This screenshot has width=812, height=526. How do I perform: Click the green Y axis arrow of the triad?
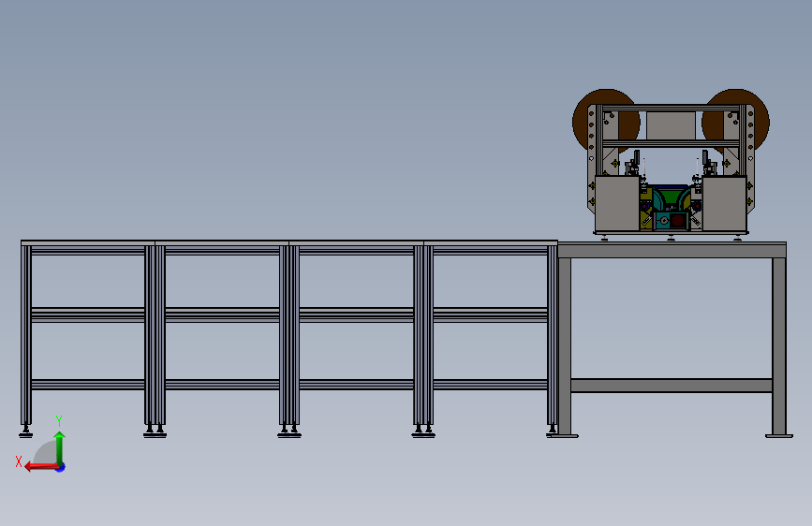point(60,447)
